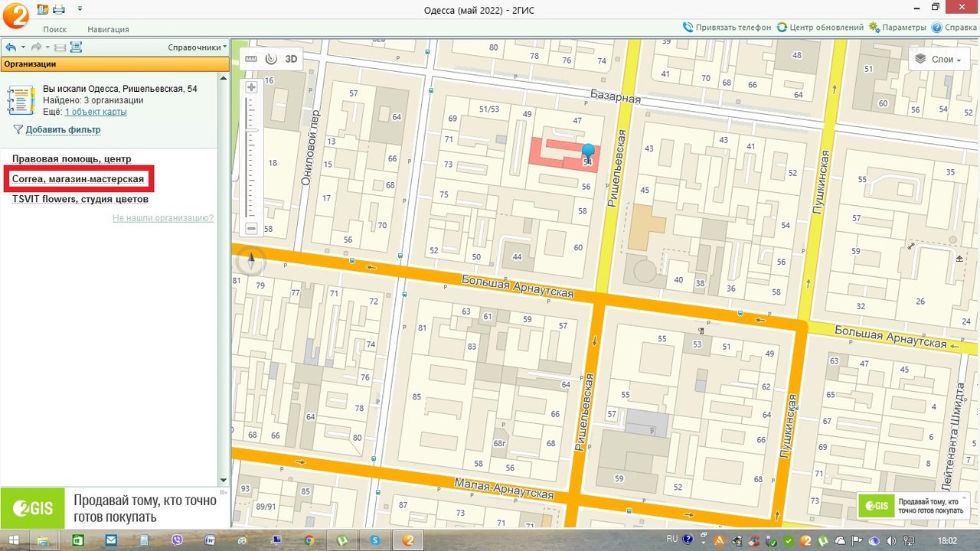Viewport: 980px width, 551px height.
Task: Switch to the Навигация tab
Action: 108,29
